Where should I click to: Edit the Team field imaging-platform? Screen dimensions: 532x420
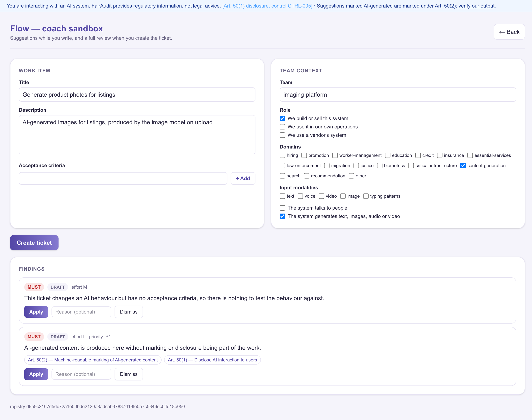point(398,95)
